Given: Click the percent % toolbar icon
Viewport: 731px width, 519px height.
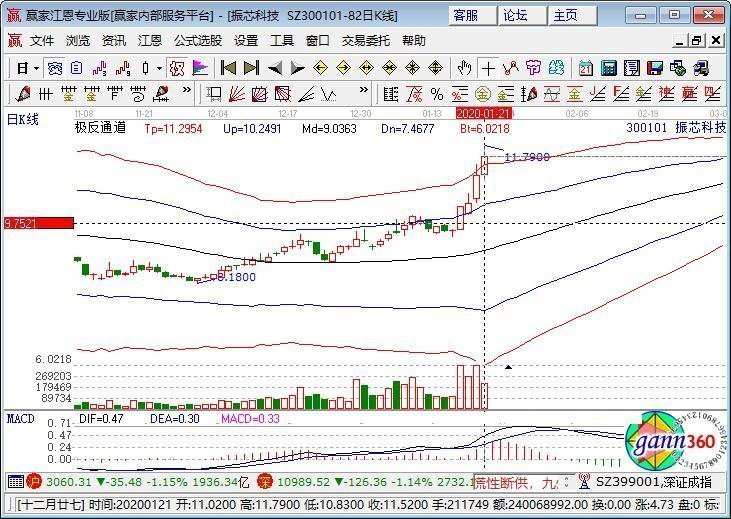Looking at the screenshot, I should pyautogui.click(x=437, y=94).
